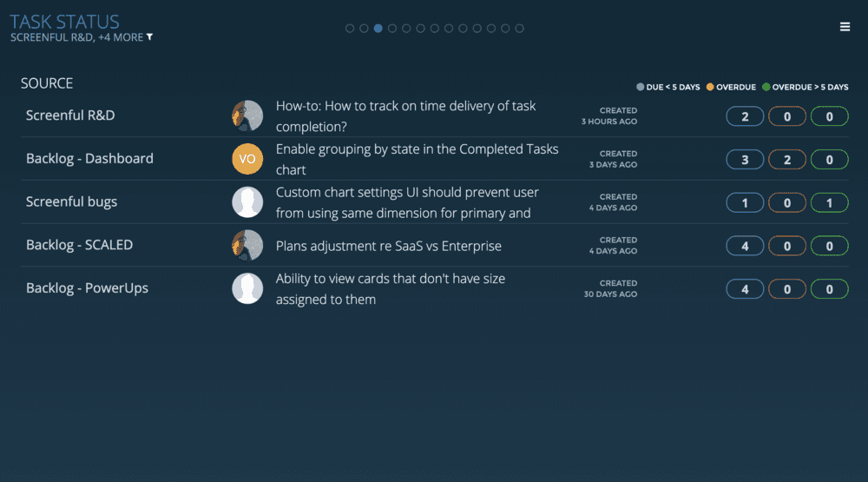Screen dimensions: 868x482
Task: Click the DUE < 5 DAYS legend dot
Action: click(x=641, y=87)
